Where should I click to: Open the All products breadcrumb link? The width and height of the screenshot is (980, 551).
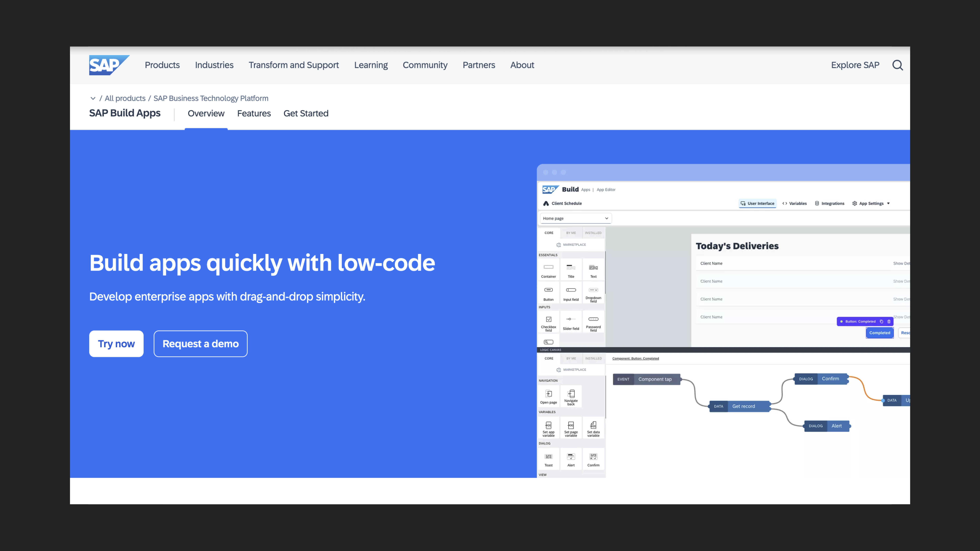[125, 99]
